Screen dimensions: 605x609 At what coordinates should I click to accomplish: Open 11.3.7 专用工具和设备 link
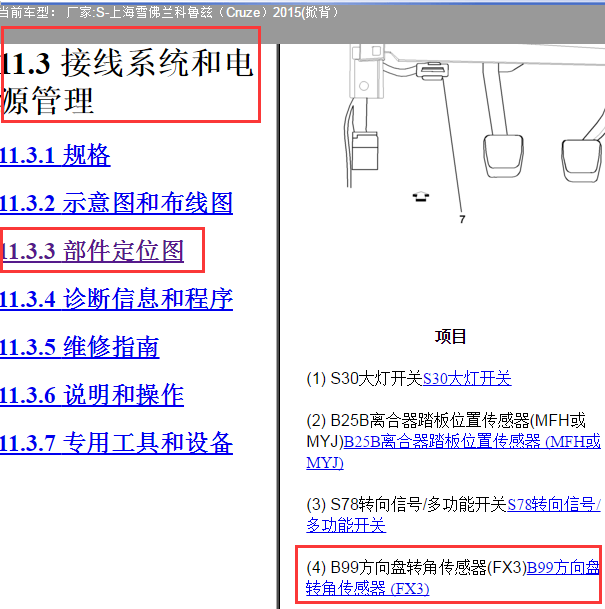pyautogui.click(x=116, y=443)
